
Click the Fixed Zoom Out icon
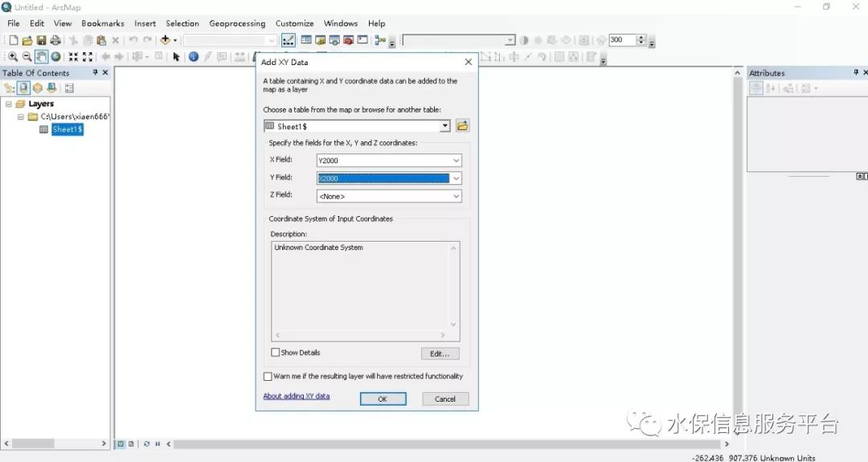pos(88,56)
